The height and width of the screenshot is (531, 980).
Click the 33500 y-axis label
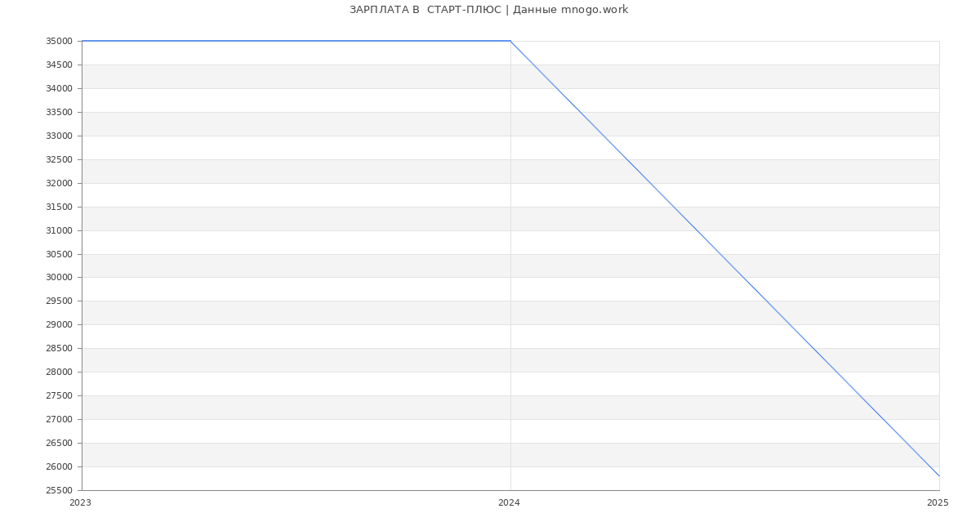(59, 113)
